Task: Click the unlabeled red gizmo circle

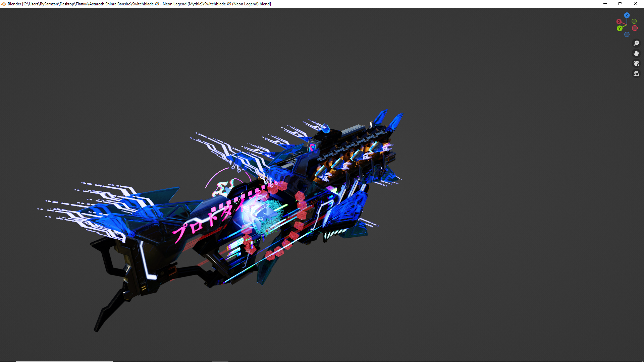Action: [635, 28]
